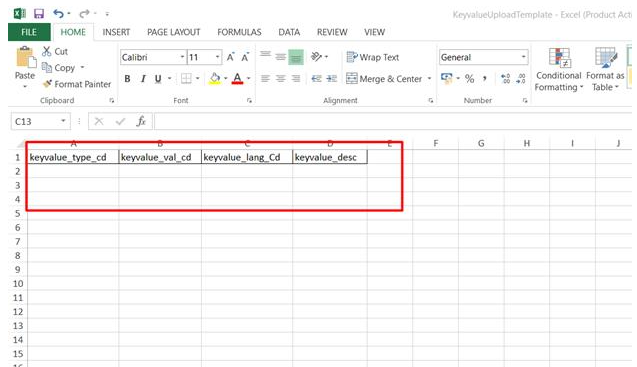This screenshot has height=367, width=637.
Task: Toggle Italic formatting
Action: tap(143, 78)
